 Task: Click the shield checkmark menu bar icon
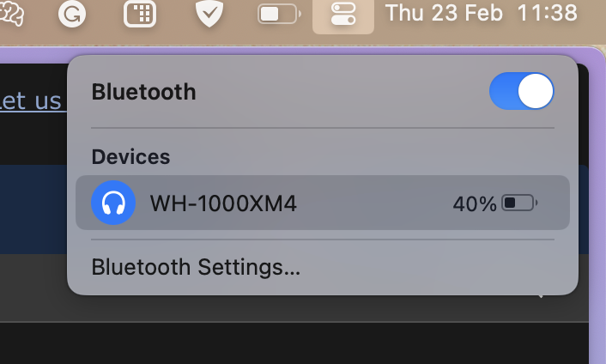(209, 14)
